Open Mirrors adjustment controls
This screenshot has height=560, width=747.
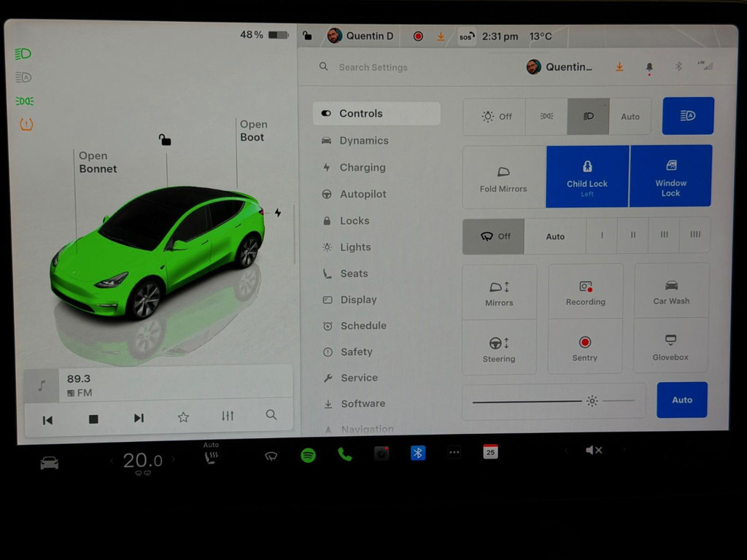(499, 290)
